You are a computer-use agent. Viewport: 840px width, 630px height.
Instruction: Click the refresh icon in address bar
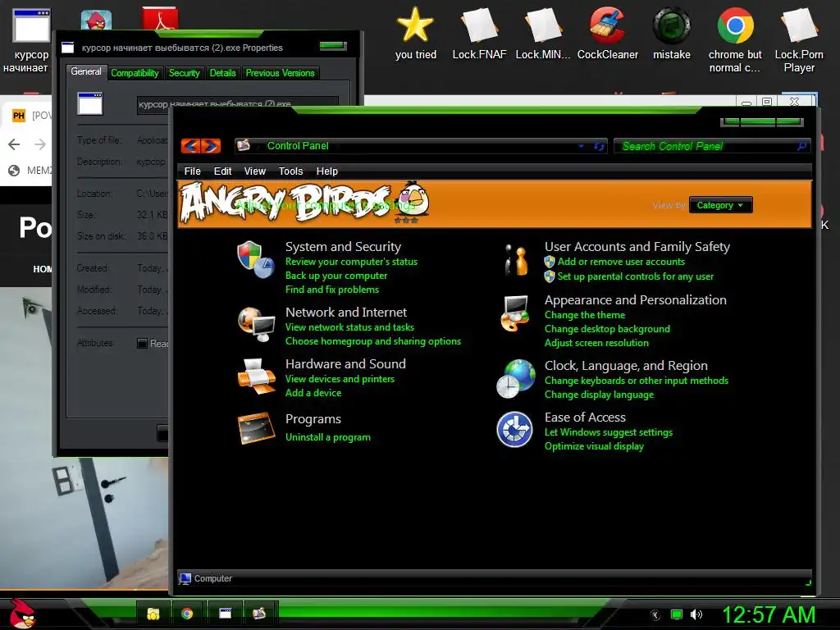point(599,146)
